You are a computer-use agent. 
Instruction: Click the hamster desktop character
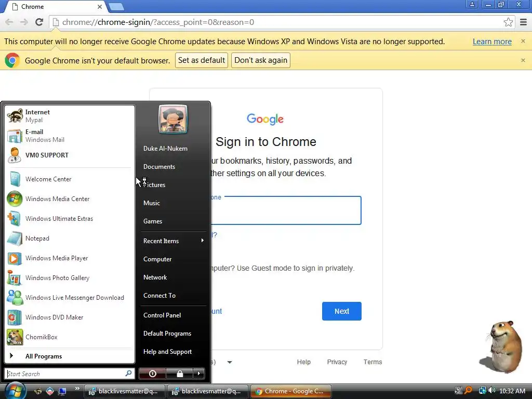point(502,347)
